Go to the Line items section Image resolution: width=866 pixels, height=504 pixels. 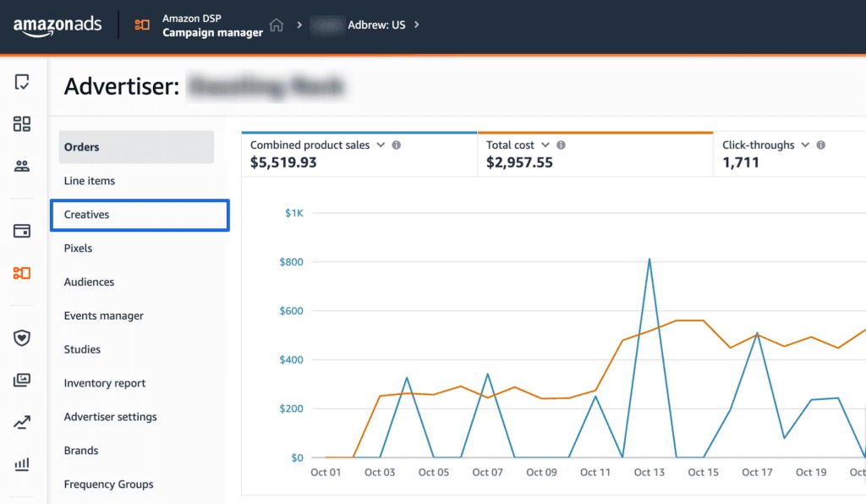pos(90,181)
